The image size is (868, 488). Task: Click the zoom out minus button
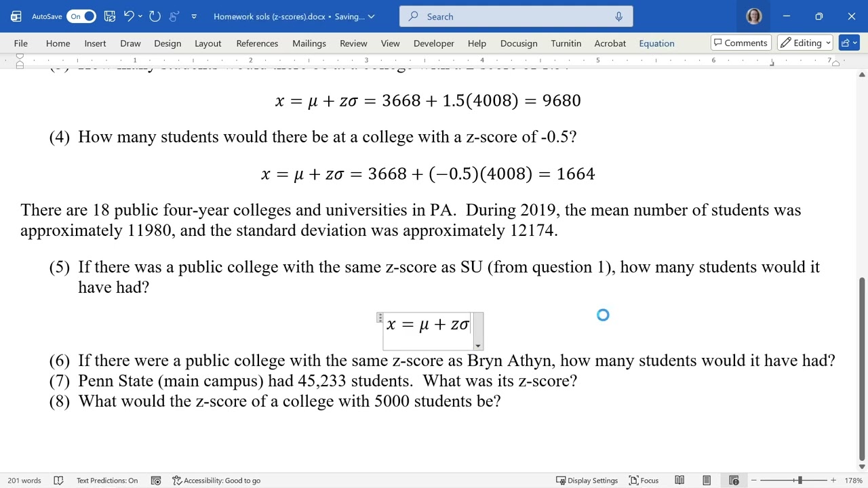(x=753, y=481)
